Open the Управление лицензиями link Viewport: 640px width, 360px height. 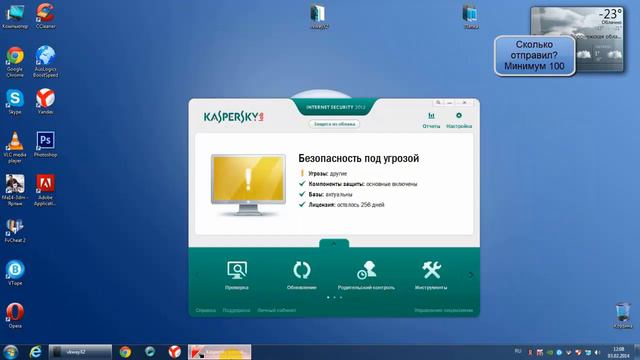(x=443, y=310)
